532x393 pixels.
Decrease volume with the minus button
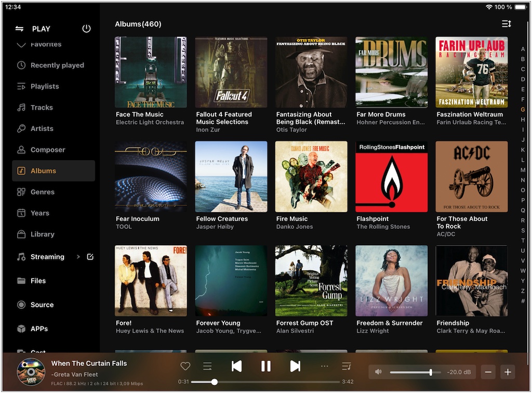pos(488,372)
